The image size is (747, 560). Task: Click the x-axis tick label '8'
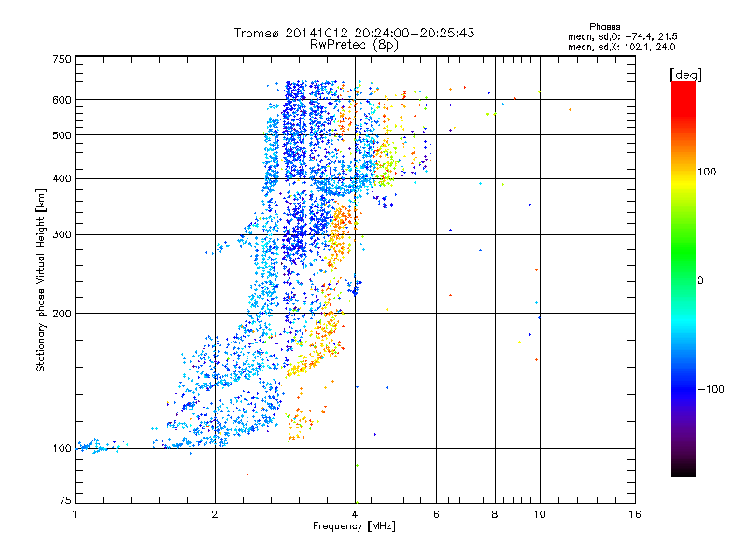point(495,514)
